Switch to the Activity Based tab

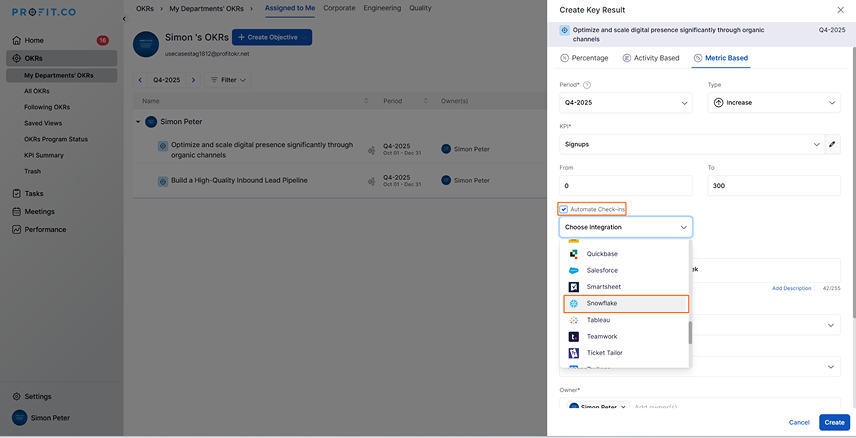pos(651,58)
